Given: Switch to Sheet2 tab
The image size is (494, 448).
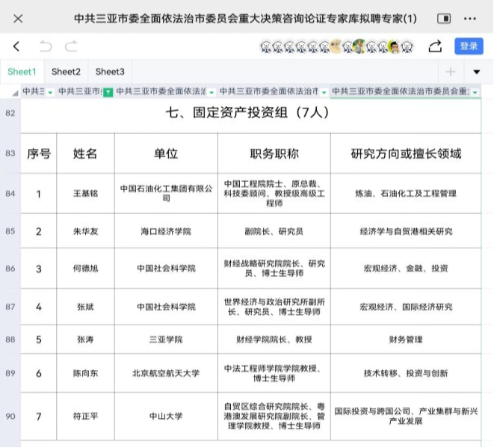Looking at the screenshot, I should coord(66,72).
